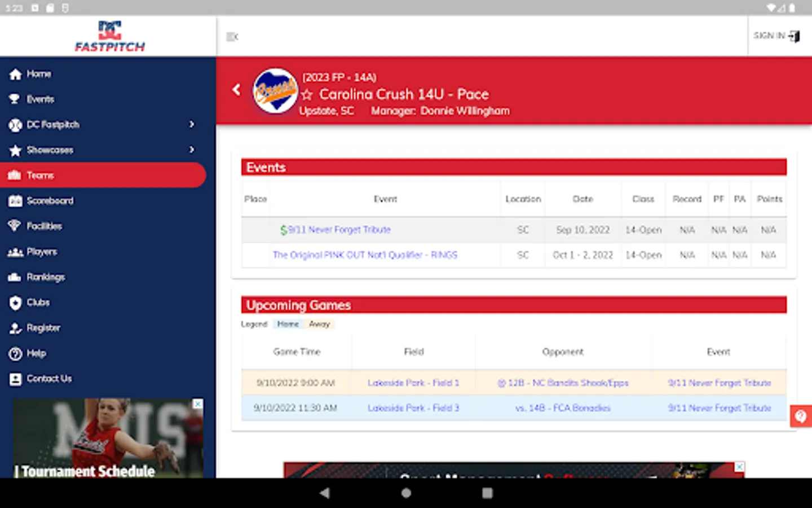Screen dimensions: 812x508
Task: Click the Fastpitch logo
Action: [x=109, y=36]
